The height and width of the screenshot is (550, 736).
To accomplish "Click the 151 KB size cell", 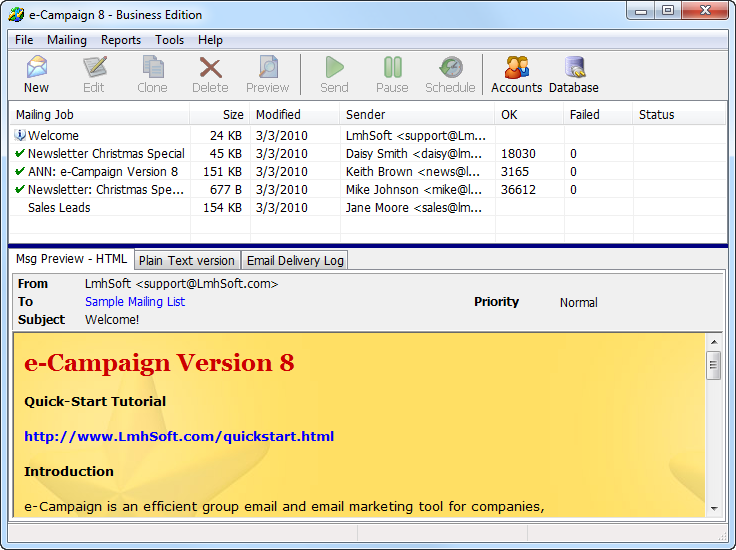I will pos(222,171).
